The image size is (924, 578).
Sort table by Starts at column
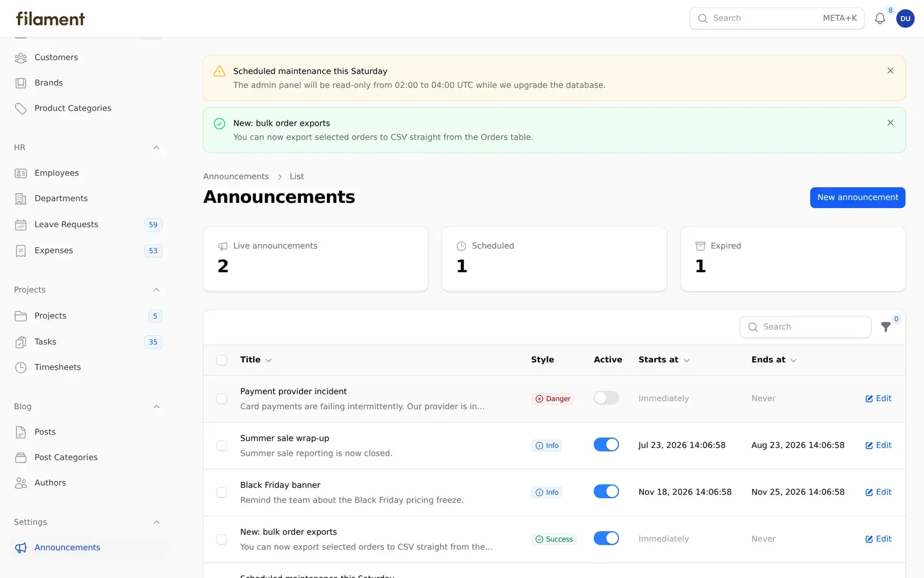(664, 360)
